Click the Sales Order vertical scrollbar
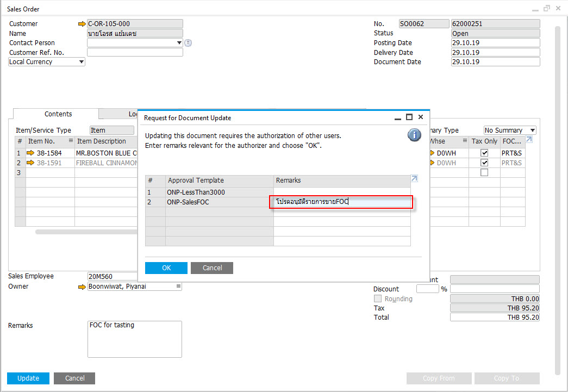568x392 pixels. pos(558,201)
